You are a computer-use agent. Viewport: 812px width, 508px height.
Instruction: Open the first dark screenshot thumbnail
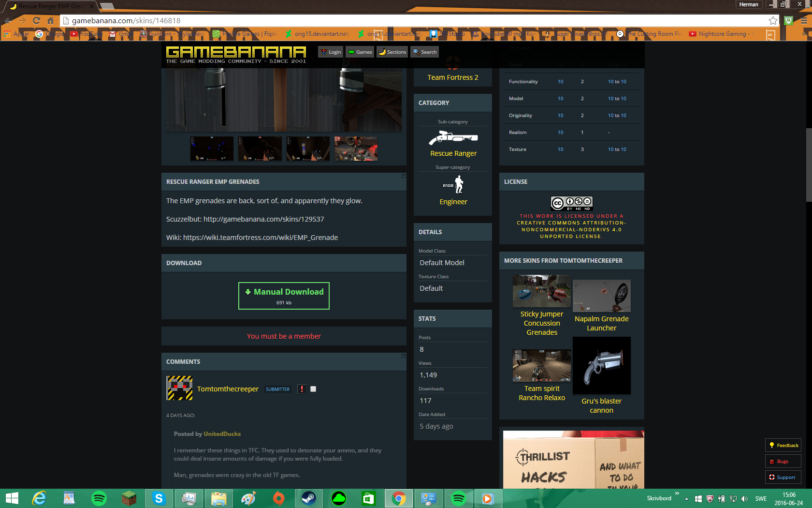[212, 149]
